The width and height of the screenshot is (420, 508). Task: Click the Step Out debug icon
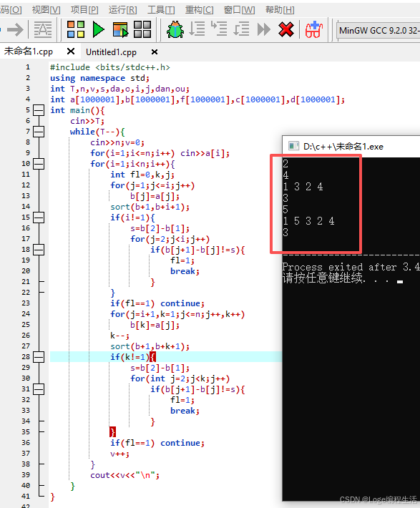241,29
